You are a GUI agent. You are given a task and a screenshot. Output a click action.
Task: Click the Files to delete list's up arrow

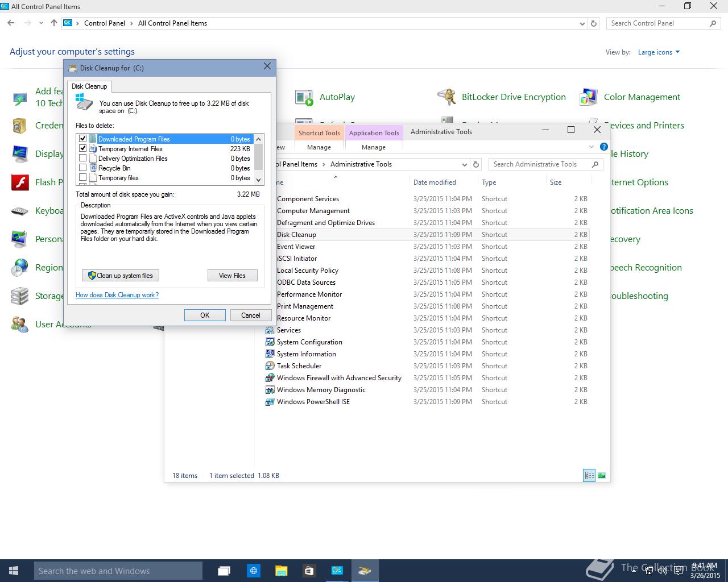259,139
